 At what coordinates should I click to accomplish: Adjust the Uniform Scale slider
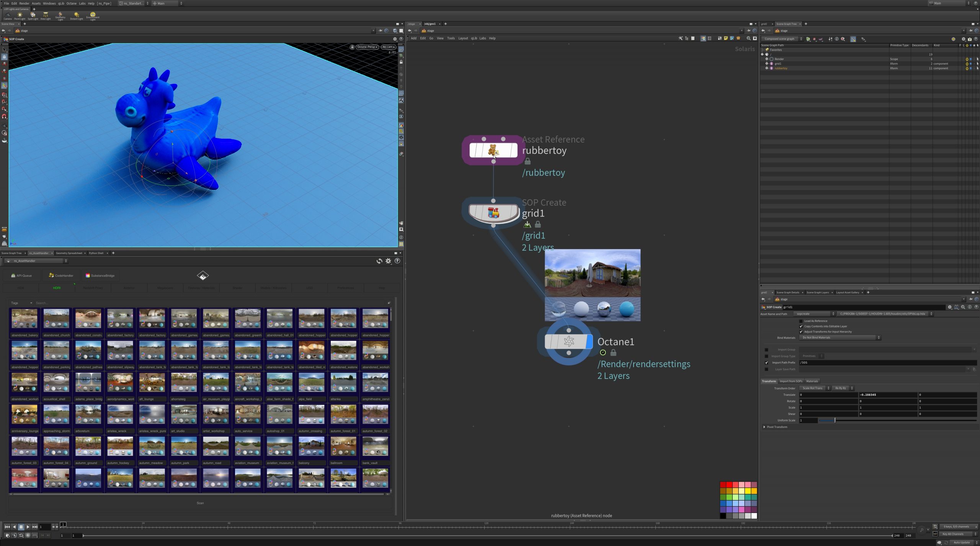[835, 420]
